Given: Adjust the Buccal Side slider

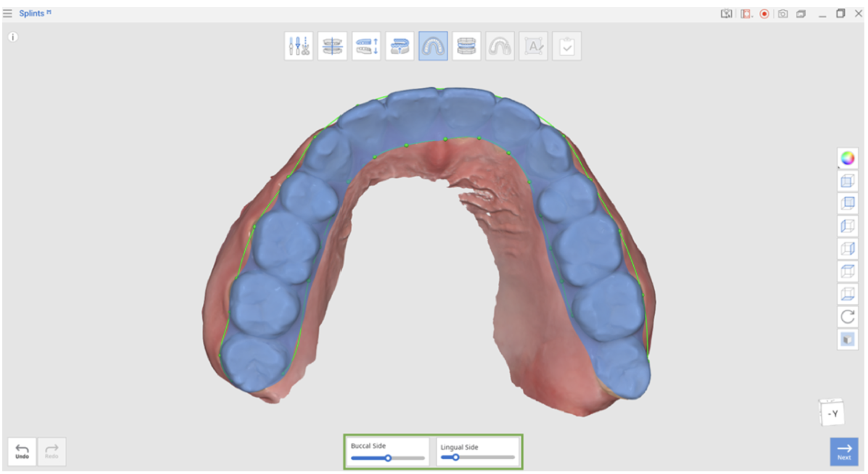Looking at the screenshot, I should click(388, 458).
